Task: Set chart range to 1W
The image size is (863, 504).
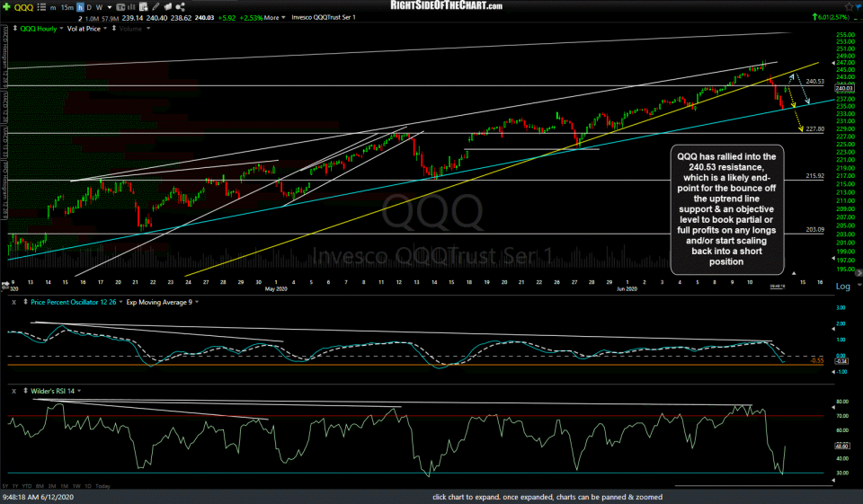Action: (x=76, y=486)
